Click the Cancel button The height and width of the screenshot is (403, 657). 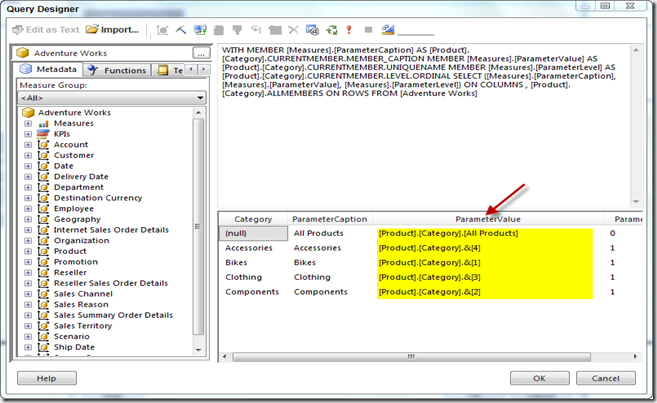(605, 378)
